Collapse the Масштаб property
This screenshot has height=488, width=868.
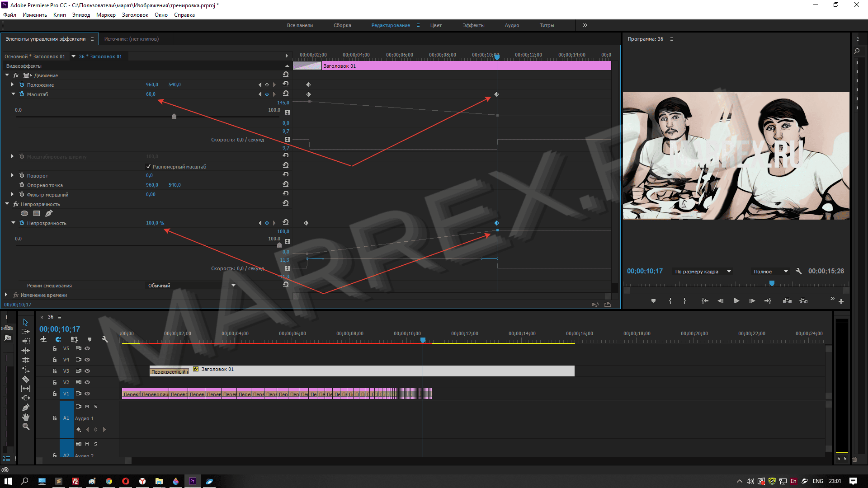pos(13,94)
